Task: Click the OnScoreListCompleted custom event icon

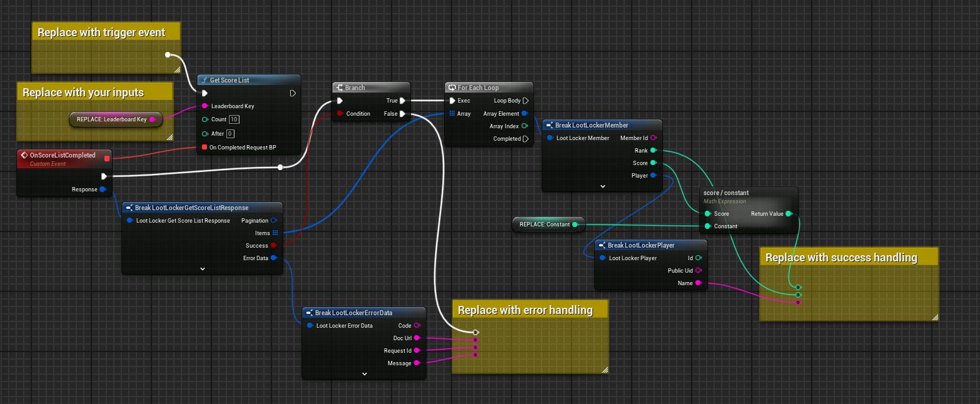Action: click(x=24, y=155)
